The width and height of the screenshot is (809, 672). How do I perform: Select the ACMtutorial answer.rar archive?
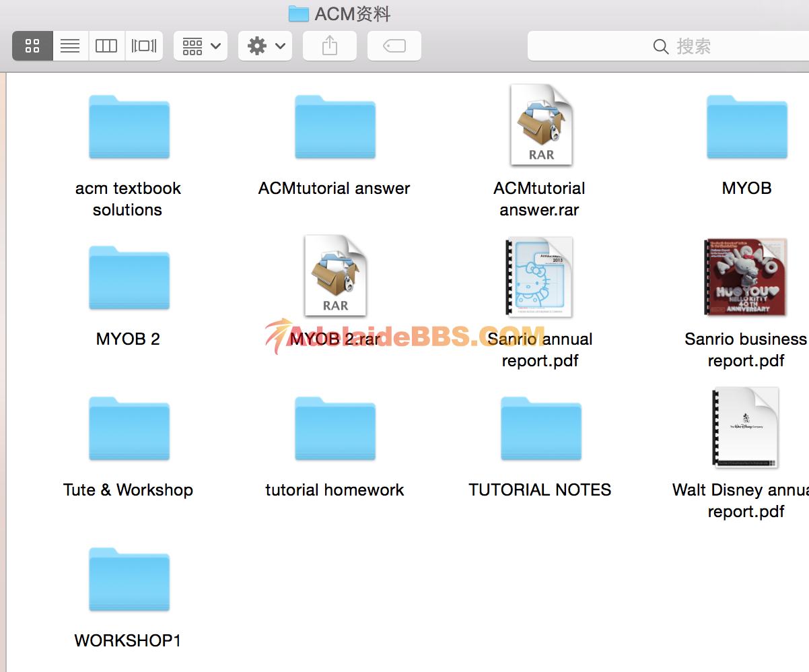pyautogui.click(x=540, y=125)
